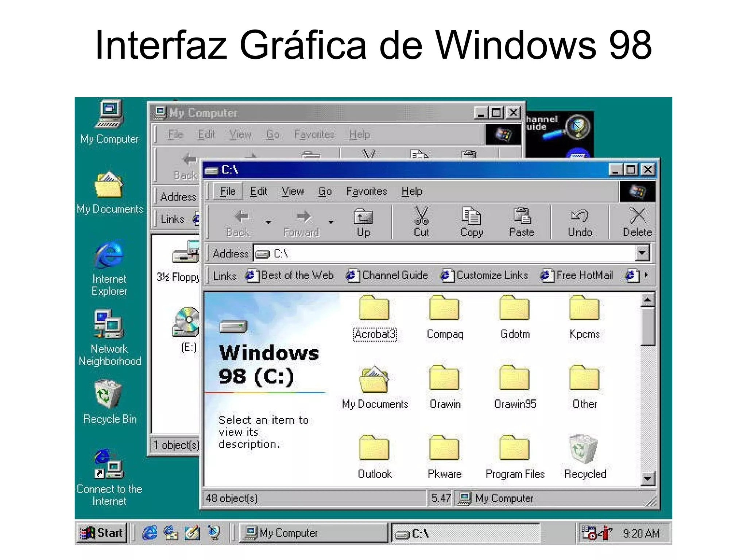The width and height of the screenshot is (747, 560).
Task: Launch Internet Explorer desktop icon
Action: (x=109, y=268)
